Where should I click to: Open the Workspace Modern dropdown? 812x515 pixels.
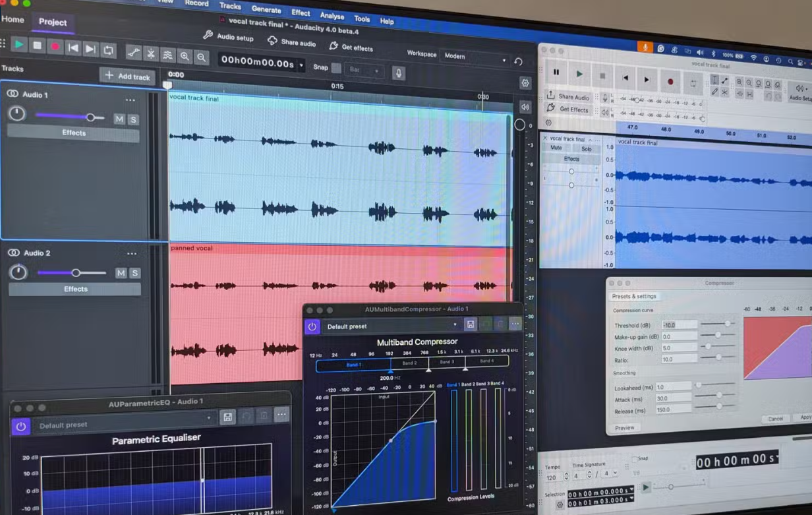(476, 58)
